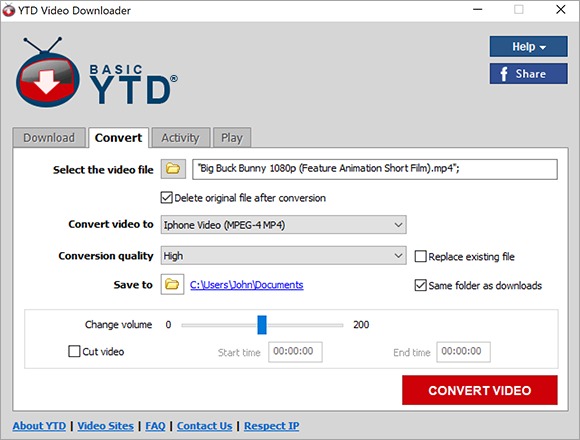Minimize the YTD Video Downloader window
The image size is (580, 440).
coord(478,10)
